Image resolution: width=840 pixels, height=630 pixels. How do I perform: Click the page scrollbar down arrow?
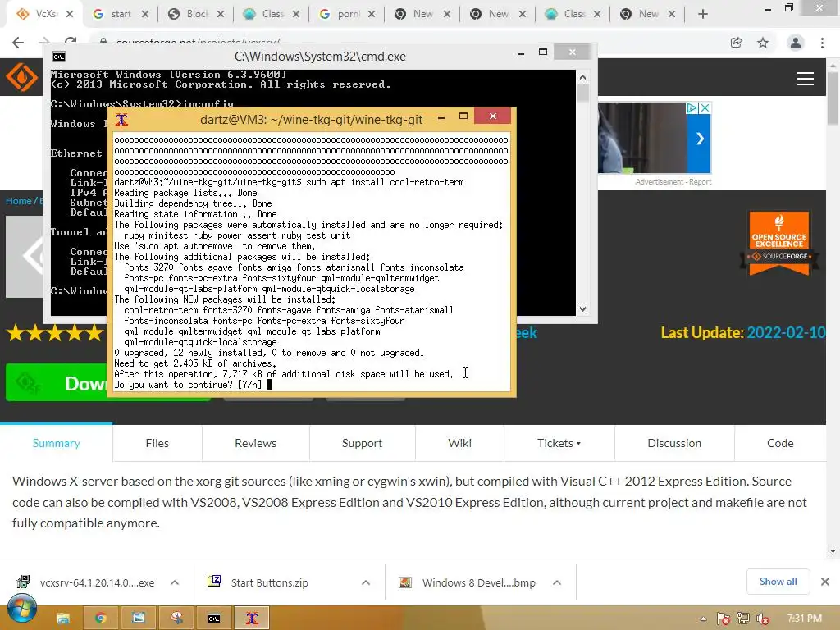click(x=833, y=551)
